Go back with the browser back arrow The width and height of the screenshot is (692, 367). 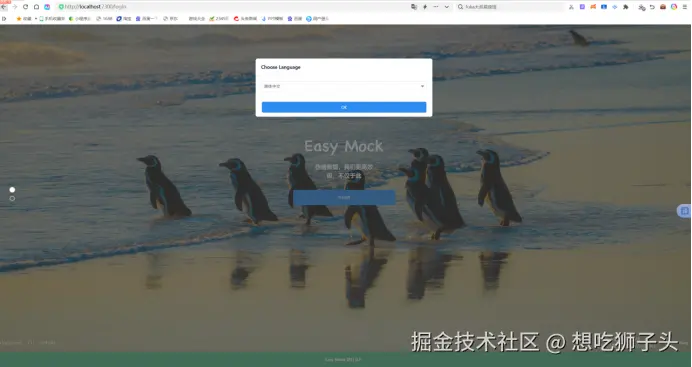[4, 7]
